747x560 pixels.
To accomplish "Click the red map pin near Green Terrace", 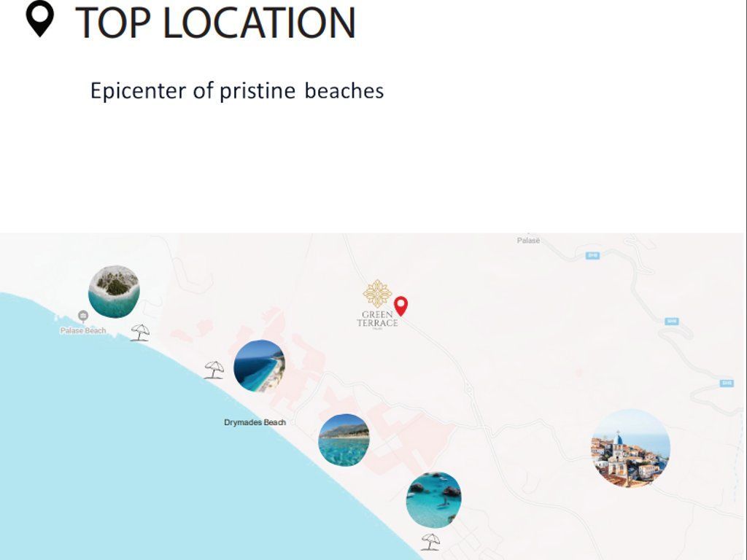I will pyautogui.click(x=400, y=306).
